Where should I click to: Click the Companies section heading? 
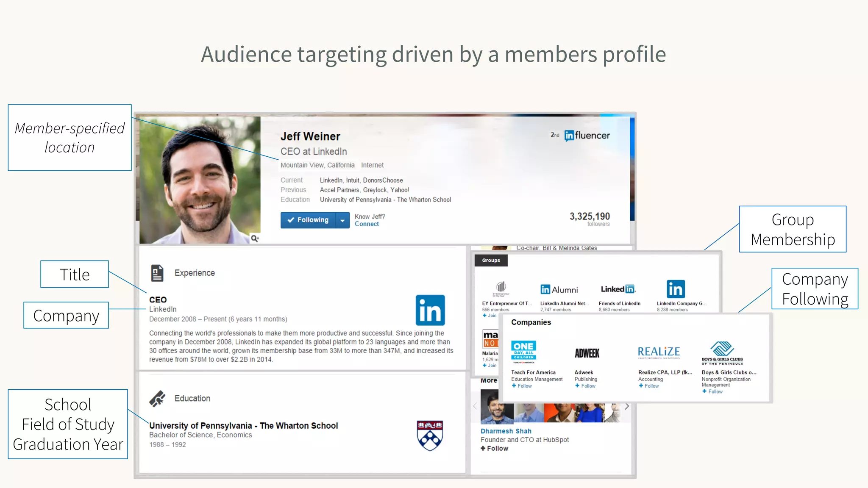click(x=531, y=322)
